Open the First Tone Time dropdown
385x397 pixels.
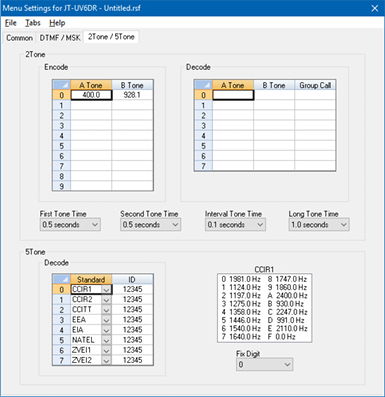(70, 225)
